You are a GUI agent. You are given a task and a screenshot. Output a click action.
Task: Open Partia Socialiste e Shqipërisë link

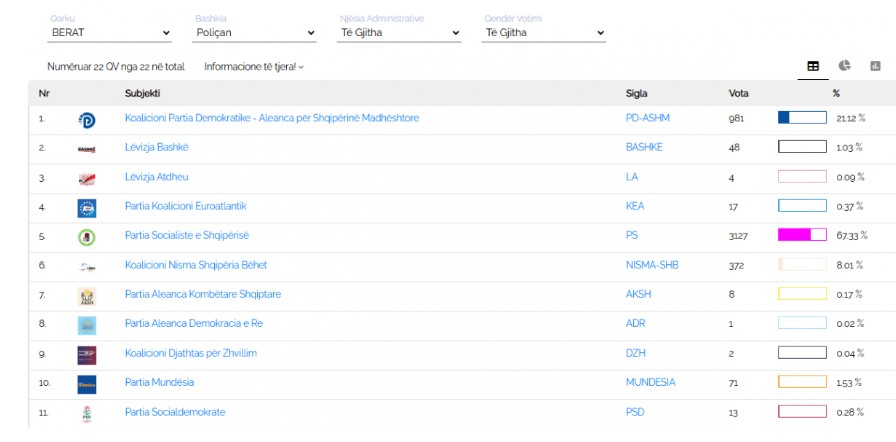tap(186, 235)
